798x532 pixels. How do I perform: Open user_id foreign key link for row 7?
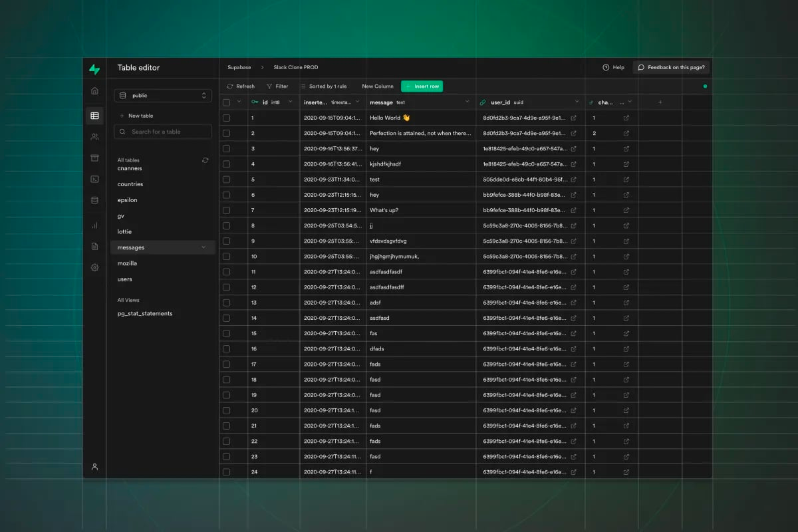pos(574,210)
